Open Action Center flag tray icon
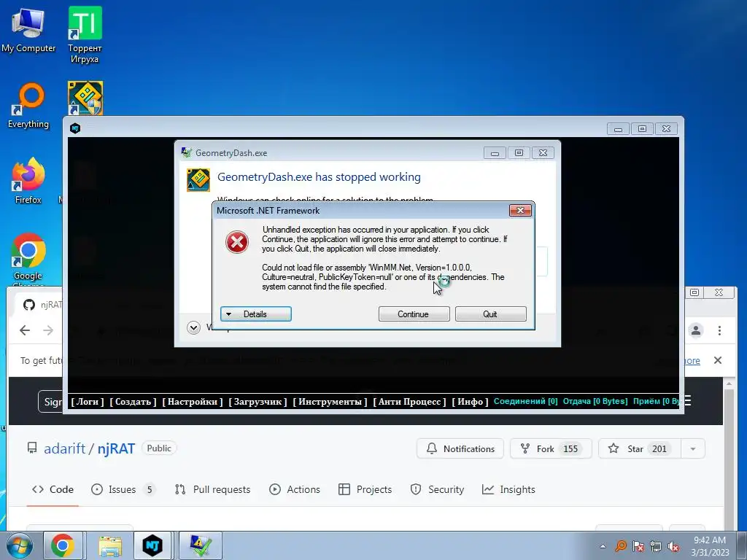 point(638,546)
